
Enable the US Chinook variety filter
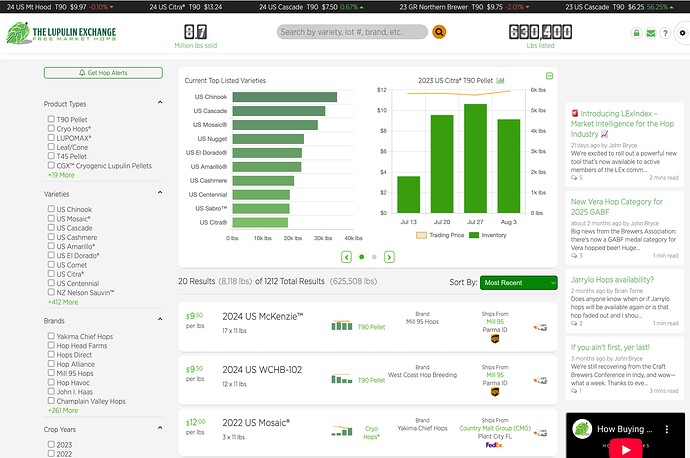[51, 209]
